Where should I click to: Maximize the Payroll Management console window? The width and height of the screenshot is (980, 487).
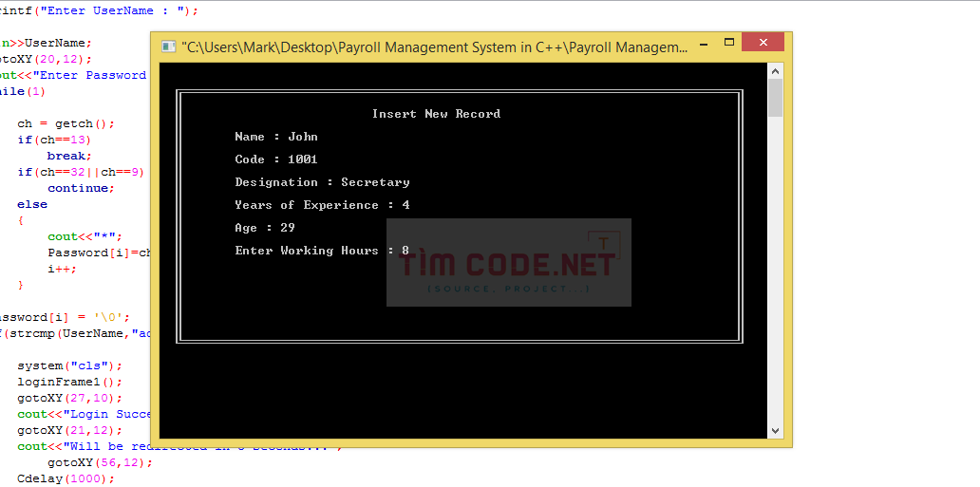(728, 43)
